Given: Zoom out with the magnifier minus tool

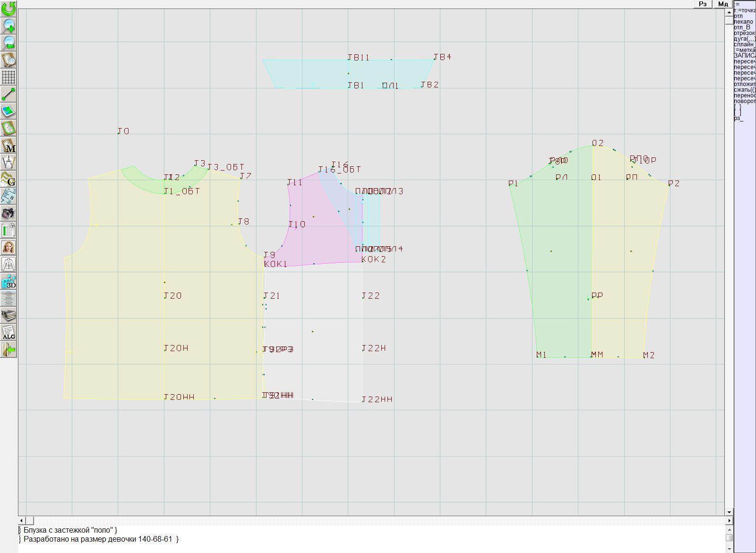Looking at the screenshot, I should tap(9, 43).
